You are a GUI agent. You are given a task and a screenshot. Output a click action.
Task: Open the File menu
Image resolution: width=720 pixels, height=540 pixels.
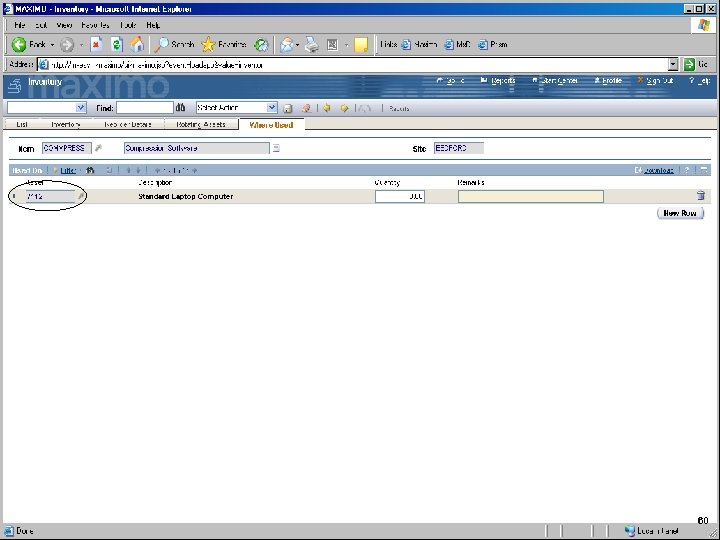pos(19,25)
